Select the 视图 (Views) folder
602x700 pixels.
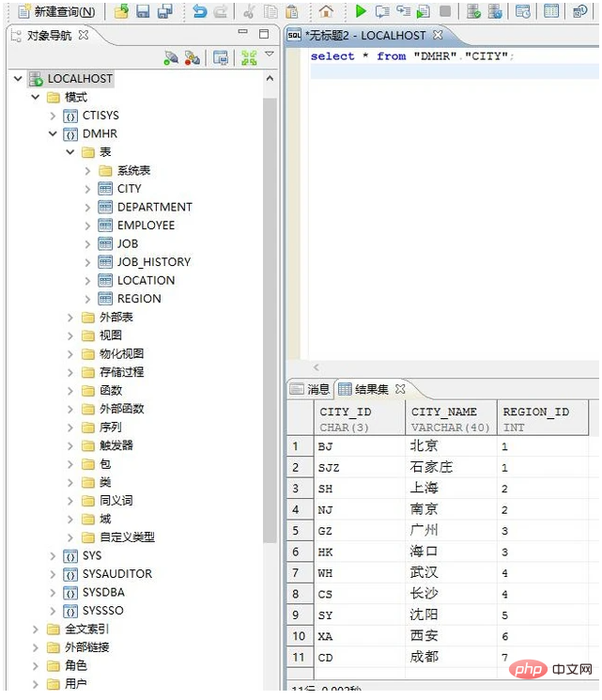click(x=111, y=335)
